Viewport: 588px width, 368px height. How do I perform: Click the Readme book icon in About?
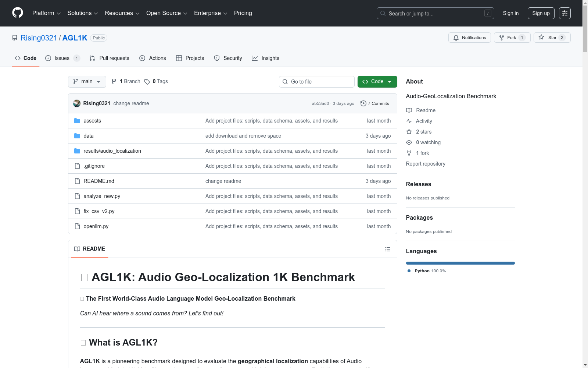tap(409, 110)
